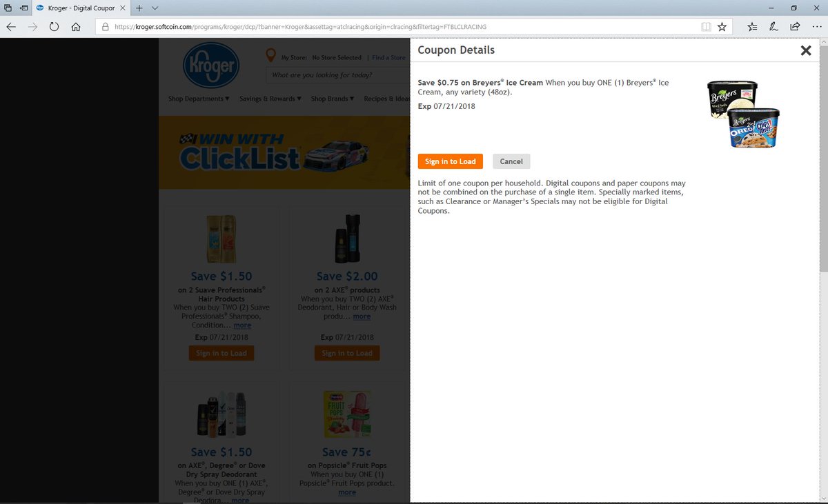Click the Coupon Details heading
Screen dimensions: 828x504
[x=456, y=50]
